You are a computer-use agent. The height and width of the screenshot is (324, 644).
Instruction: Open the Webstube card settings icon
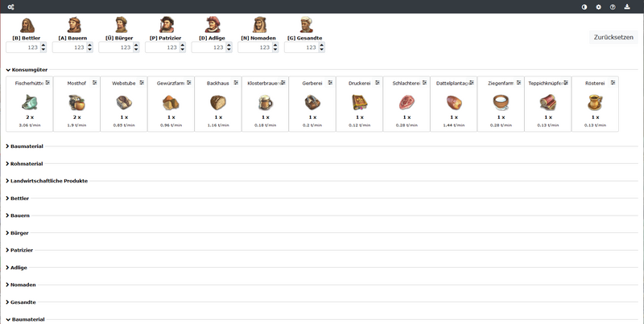coord(142,83)
